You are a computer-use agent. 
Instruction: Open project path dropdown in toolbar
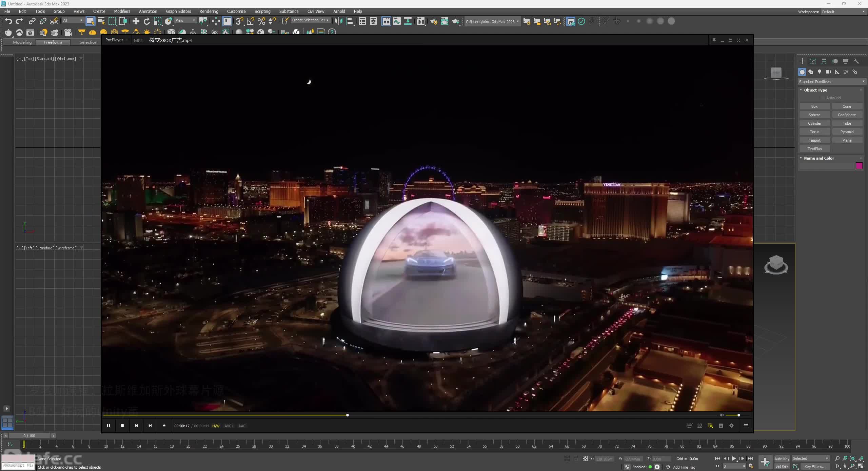tap(492, 21)
